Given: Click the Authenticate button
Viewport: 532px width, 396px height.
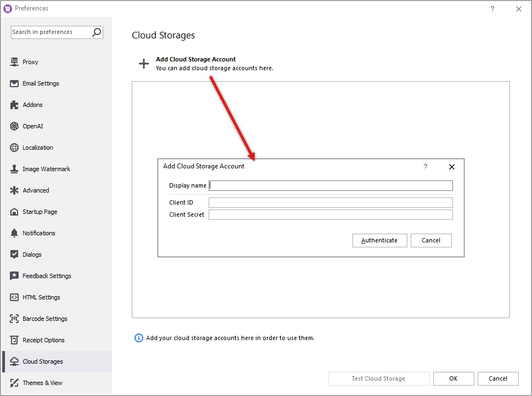Looking at the screenshot, I should 379,240.
